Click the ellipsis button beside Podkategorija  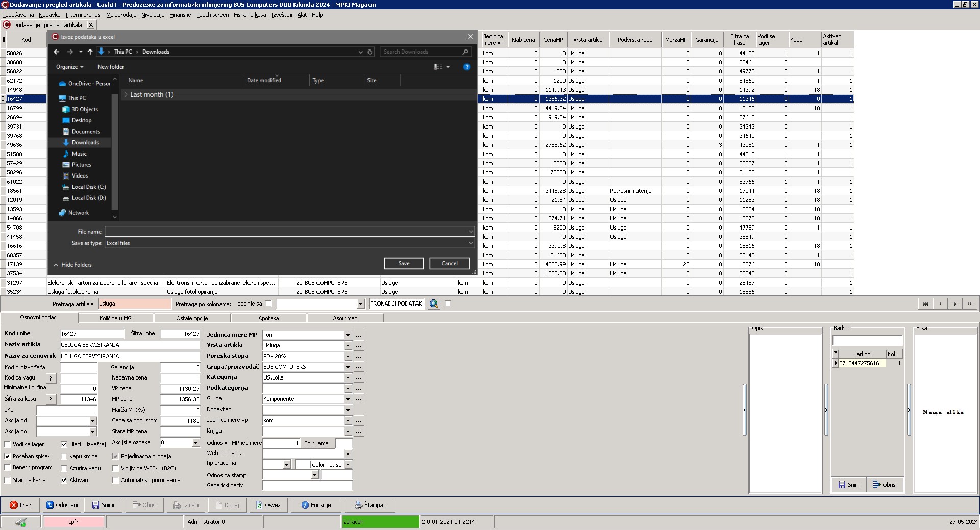tap(359, 389)
